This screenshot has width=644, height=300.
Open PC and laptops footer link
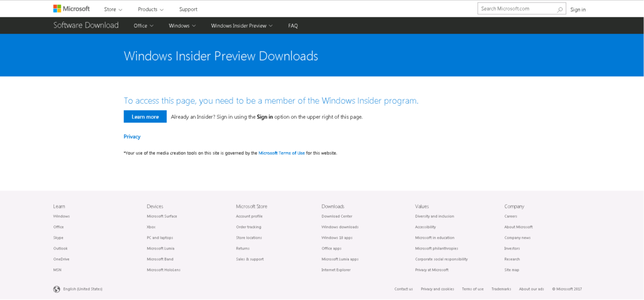[160, 238]
